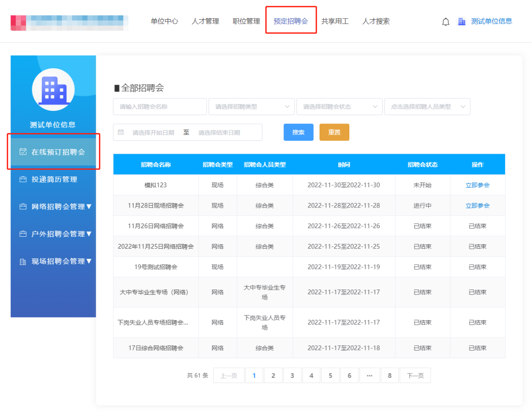Click the notification bell icon
Image resolution: width=532 pixels, height=412 pixels.
pyautogui.click(x=445, y=22)
